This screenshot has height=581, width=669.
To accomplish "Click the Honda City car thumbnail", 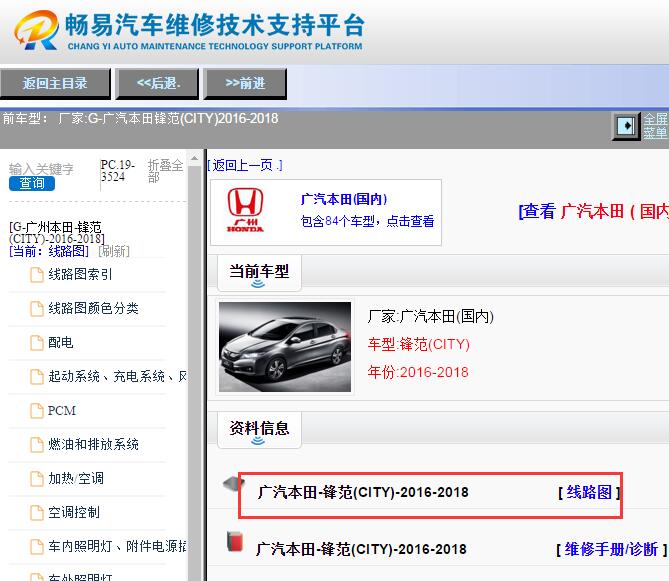I will coord(285,347).
